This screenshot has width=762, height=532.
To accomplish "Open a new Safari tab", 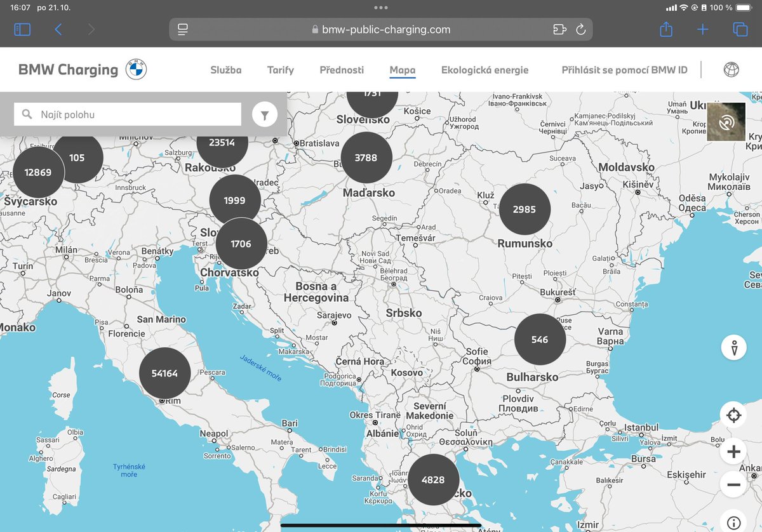I will click(x=703, y=29).
